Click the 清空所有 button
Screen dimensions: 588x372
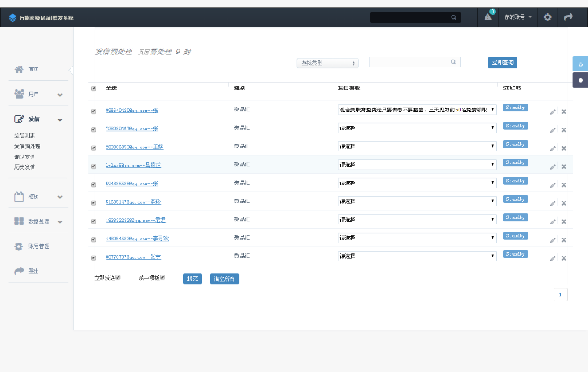pos(224,279)
